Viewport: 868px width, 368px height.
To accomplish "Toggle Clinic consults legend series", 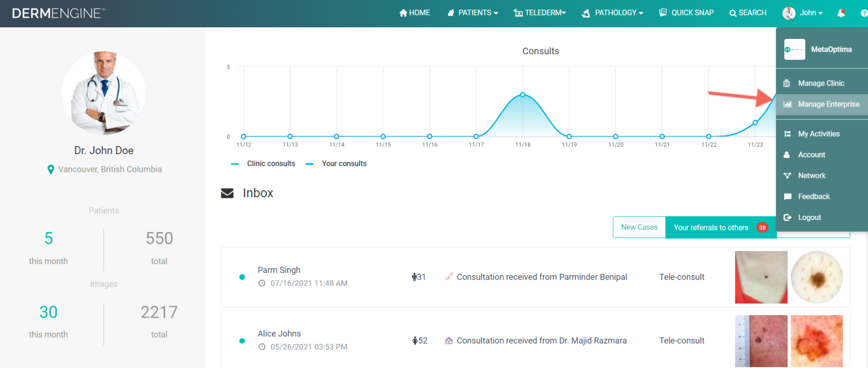I will pyautogui.click(x=263, y=164).
